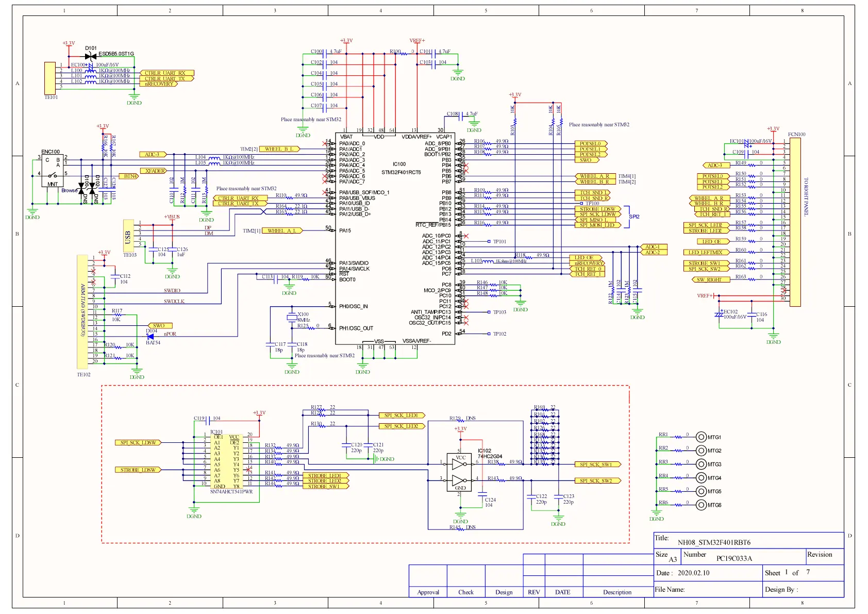The height and width of the screenshot is (614, 868).
Task: Select the X100 8MHz crystal symbol
Action: pyautogui.click(x=292, y=318)
